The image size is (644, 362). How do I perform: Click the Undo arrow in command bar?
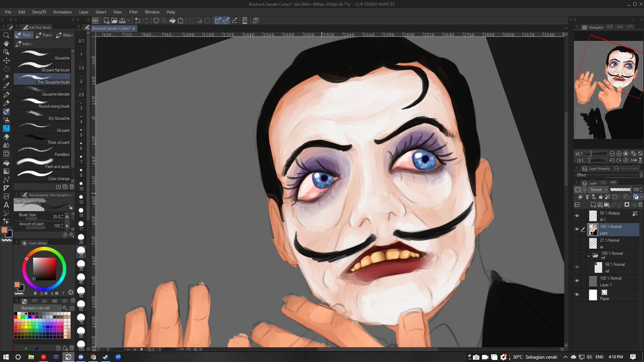point(137,20)
